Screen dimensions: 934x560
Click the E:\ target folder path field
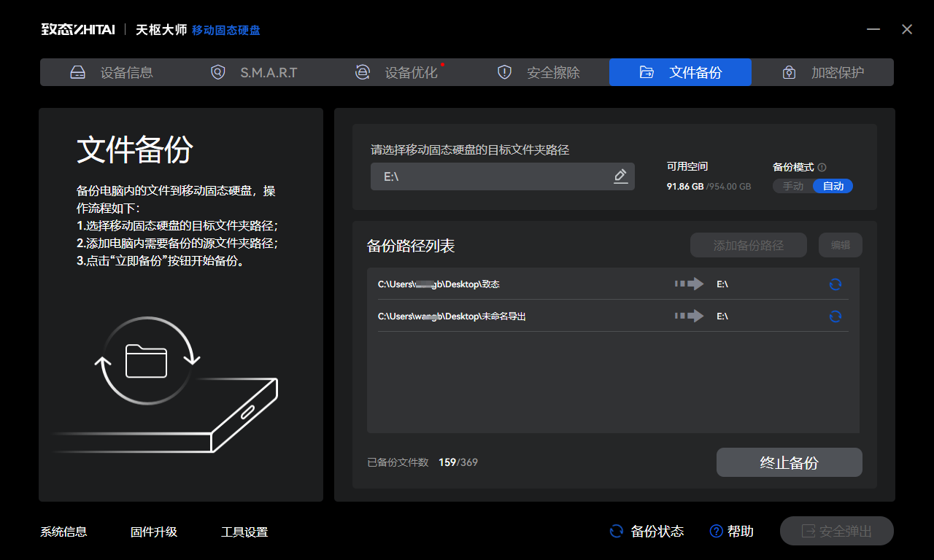(503, 176)
